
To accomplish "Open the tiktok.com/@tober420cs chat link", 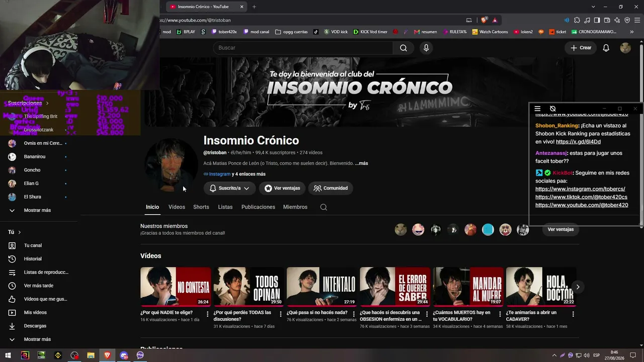I will coord(581,197).
